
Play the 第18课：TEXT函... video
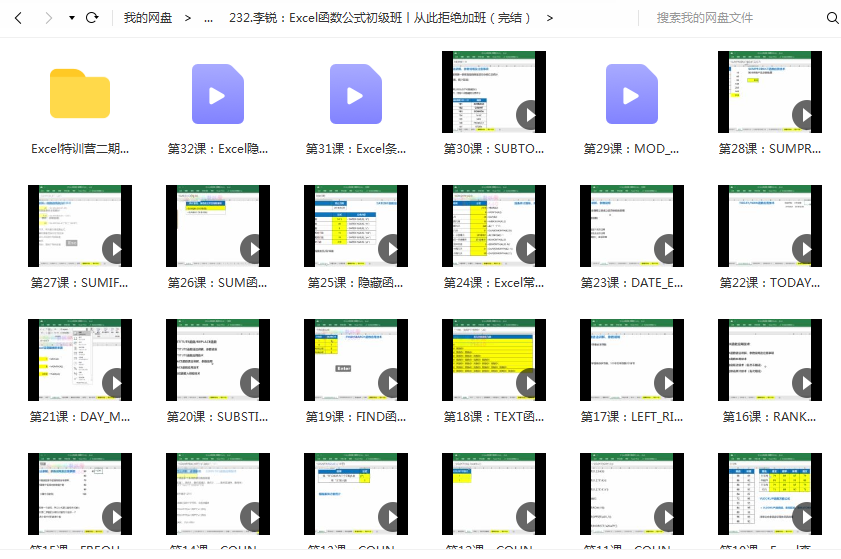tap(494, 360)
